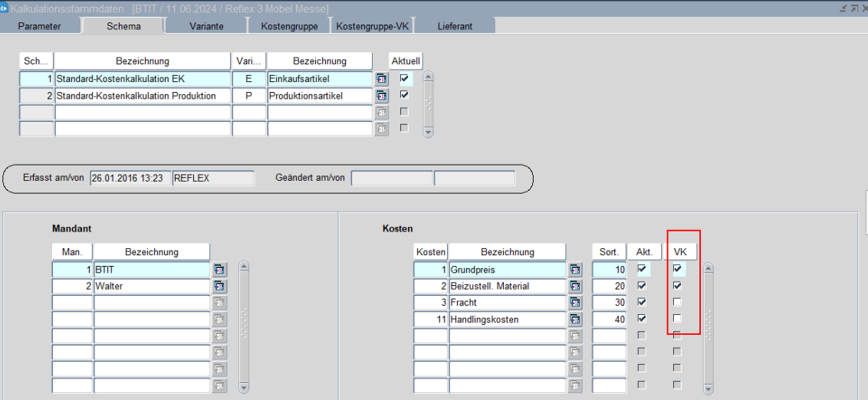
Task: Uncheck VK checkbox for Grundpreis
Action: [x=677, y=269]
